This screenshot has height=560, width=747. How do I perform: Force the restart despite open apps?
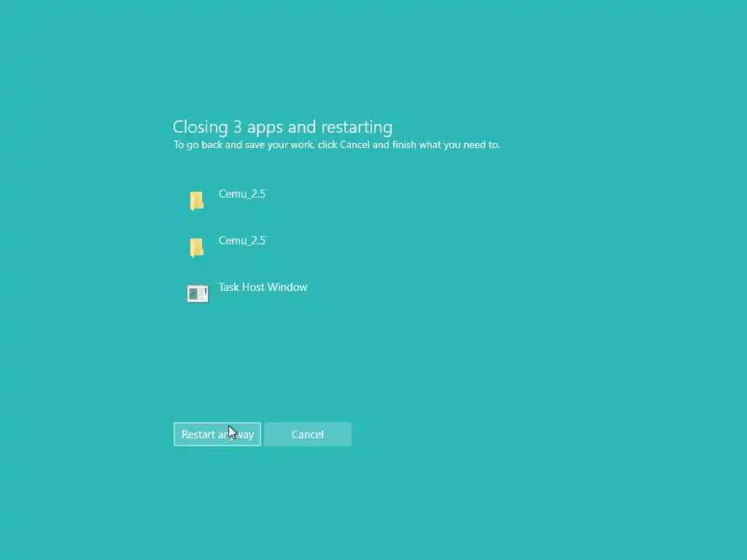coord(217,435)
